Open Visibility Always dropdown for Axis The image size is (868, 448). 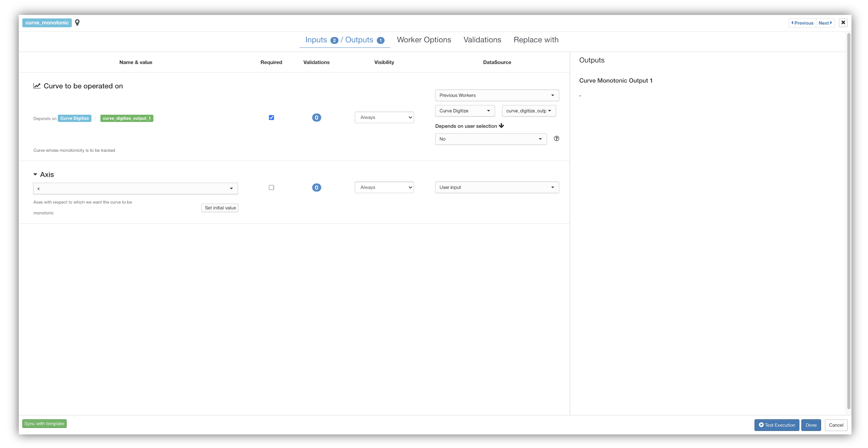tap(384, 188)
